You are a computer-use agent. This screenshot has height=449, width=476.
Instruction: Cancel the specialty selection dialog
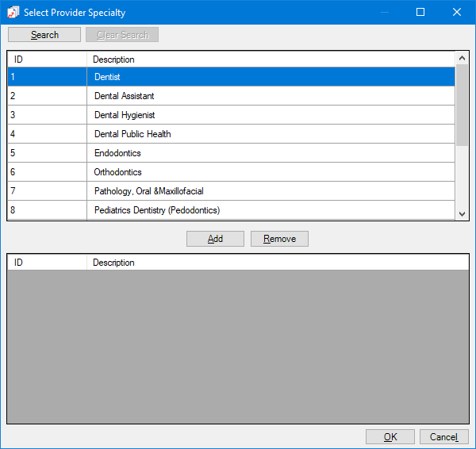(x=443, y=437)
